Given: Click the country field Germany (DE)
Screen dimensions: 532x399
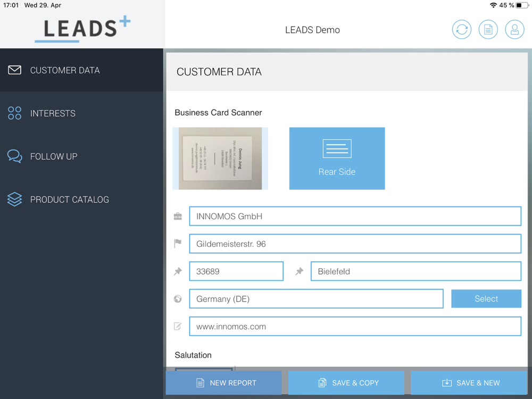Looking at the screenshot, I should point(316,298).
